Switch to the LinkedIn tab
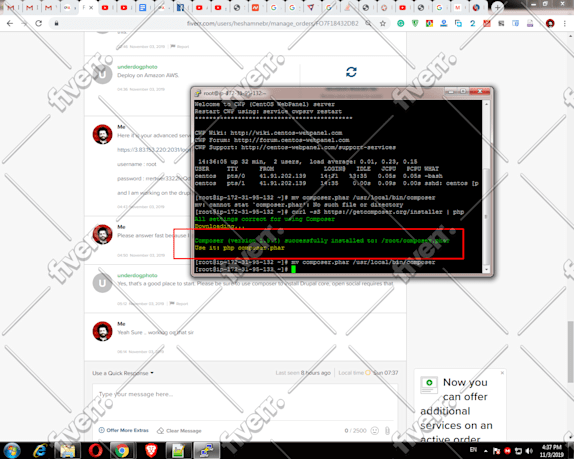 click(180, 7)
